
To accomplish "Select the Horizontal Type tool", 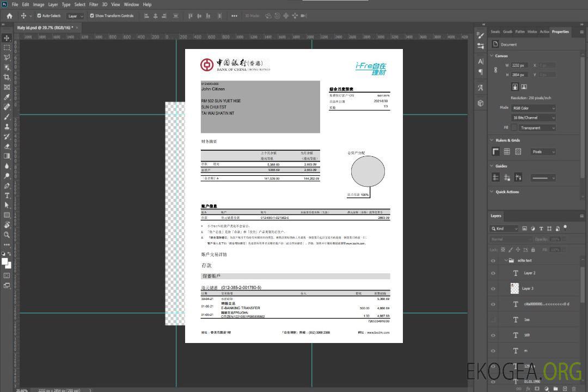I will click(x=7, y=195).
